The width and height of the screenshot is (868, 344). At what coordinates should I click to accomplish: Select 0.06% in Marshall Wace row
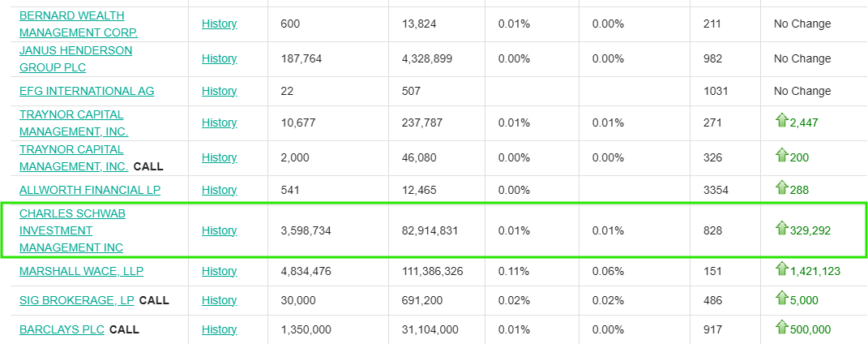tap(609, 272)
